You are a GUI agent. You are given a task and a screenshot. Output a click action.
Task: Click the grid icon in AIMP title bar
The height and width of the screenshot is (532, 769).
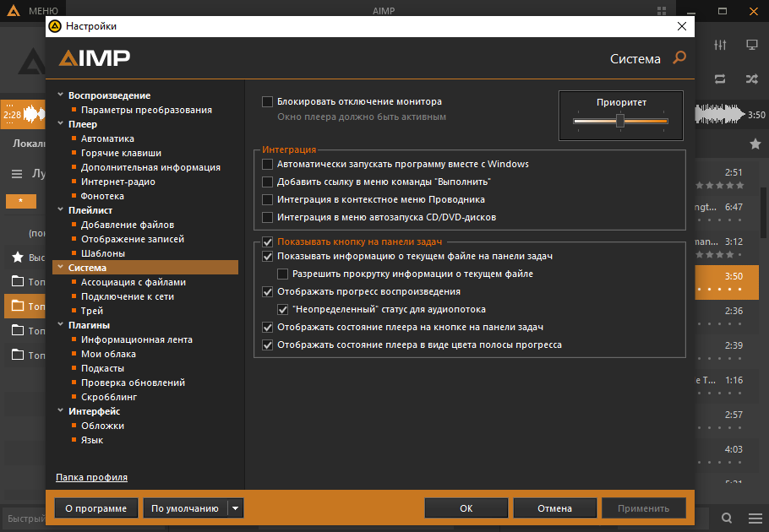662,11
